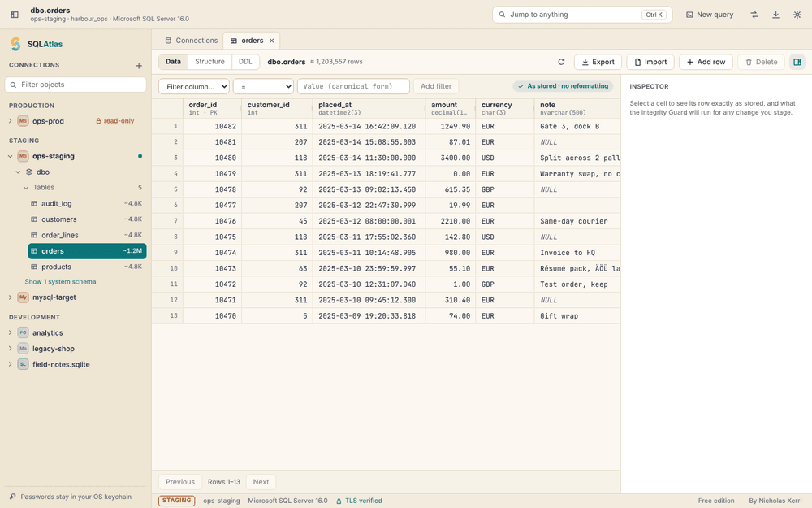This screenshot has height=508, width=812.
Task: Collapse the dbo schema node
Action: tap(18, 172)
